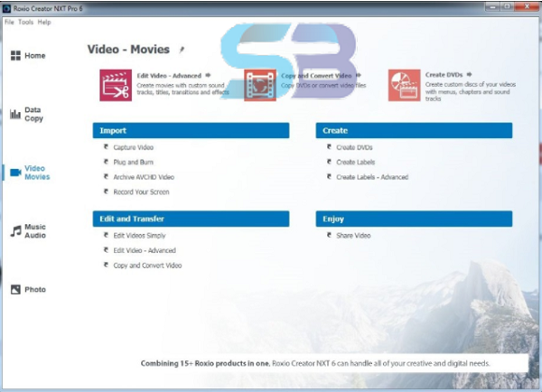Screen dimensions: 542x392
Task: Click bullet icon beside Edit Videos Simply
Action: click(106, 235)
